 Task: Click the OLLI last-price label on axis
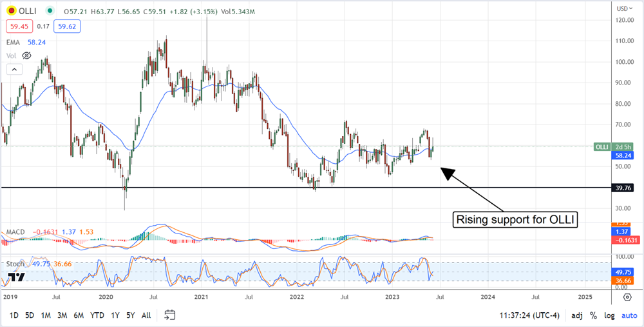(x=602, y=147)
